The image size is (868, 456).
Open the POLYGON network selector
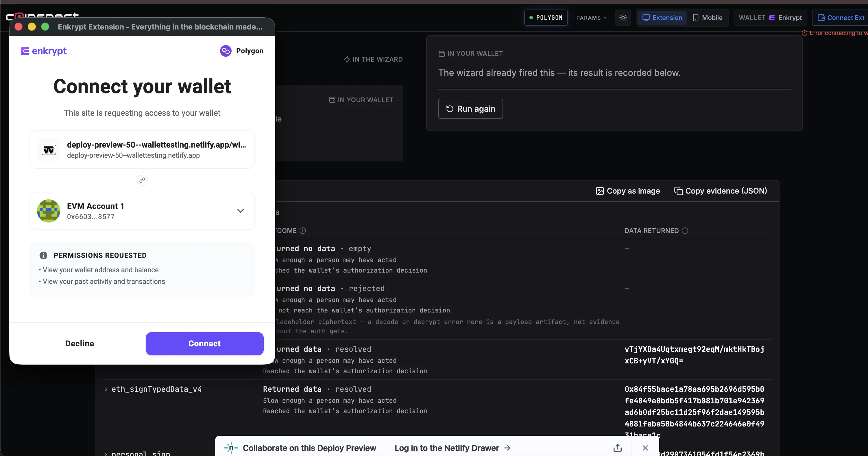pos(546,18)
